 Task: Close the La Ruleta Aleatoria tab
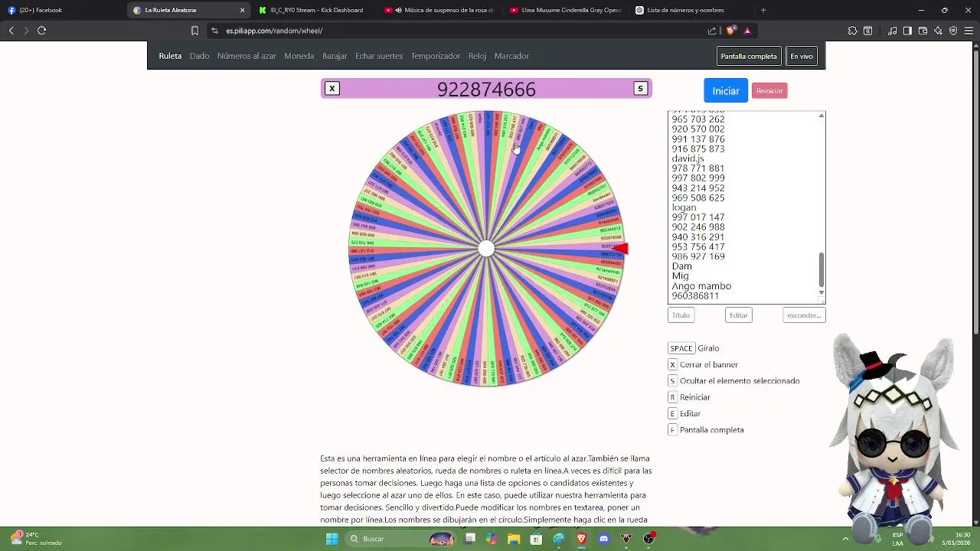click(x=243, y=10)
